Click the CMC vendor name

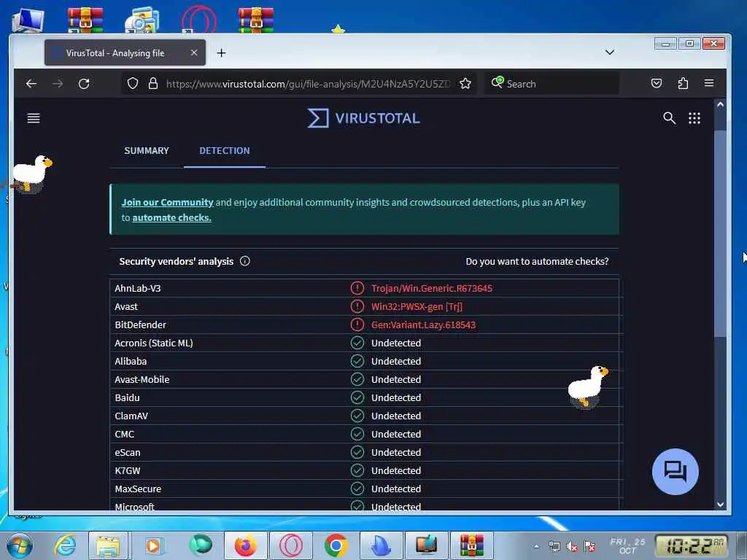[x=124, y=434]
